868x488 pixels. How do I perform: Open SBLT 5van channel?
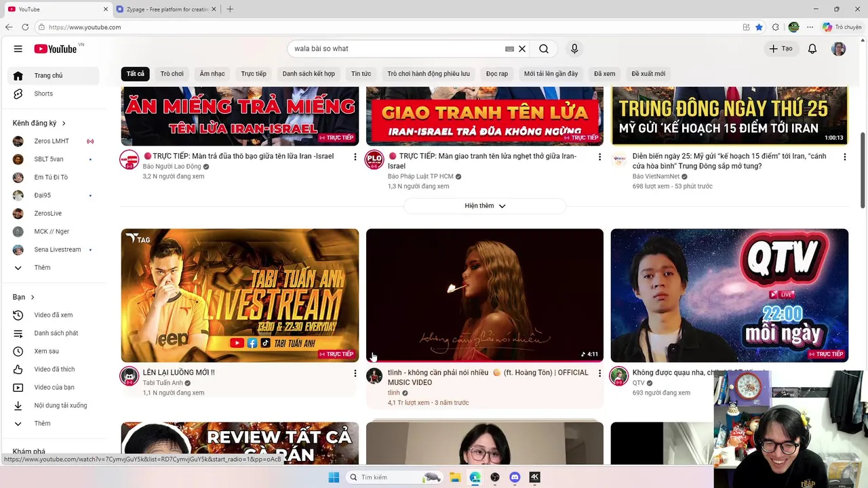(x=53, y=159)
